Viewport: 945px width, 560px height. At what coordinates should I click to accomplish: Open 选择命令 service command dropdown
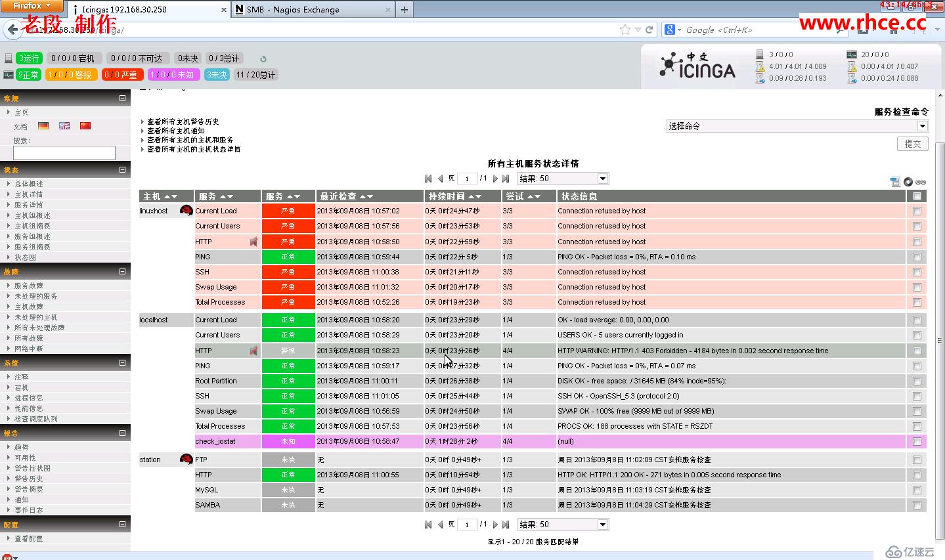797,126
